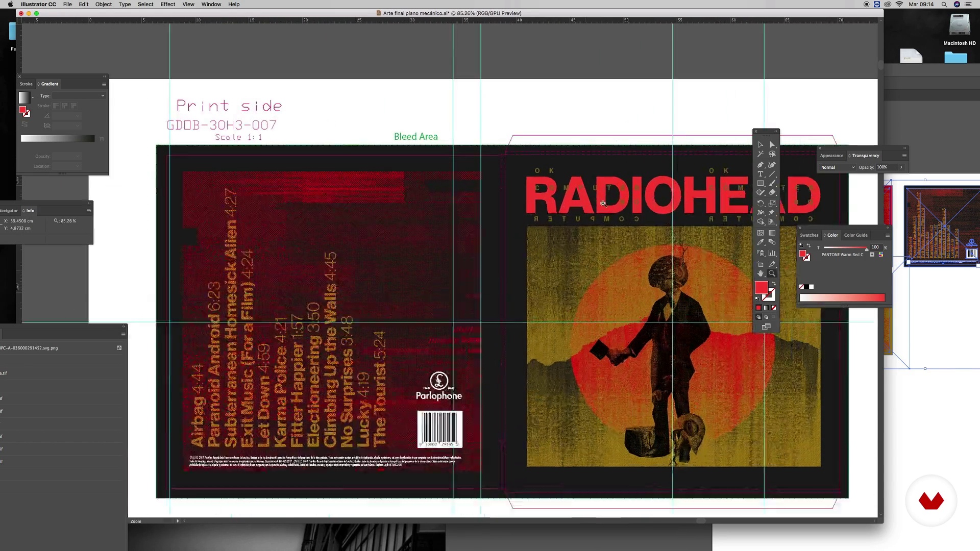
Task: Open the Color panel options menu
Action: pyautogui.click(x=887, y=235)
